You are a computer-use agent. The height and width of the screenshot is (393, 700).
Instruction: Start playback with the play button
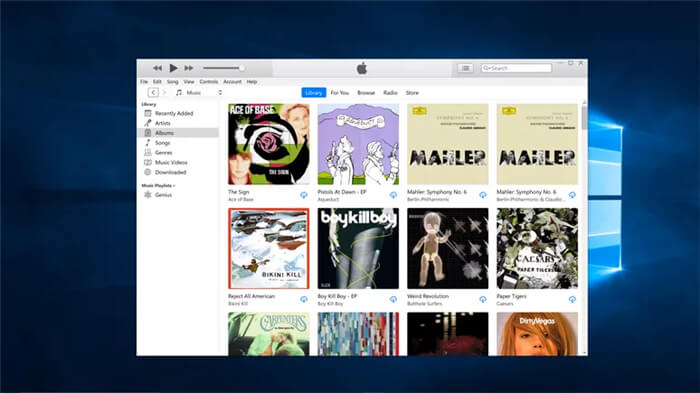[x=173, y=68]
